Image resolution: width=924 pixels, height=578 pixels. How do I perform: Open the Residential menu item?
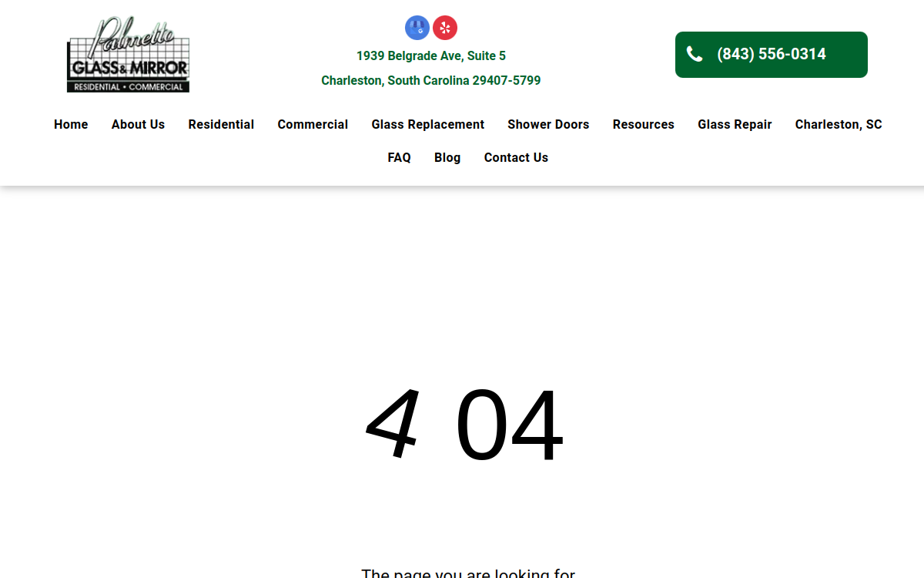click(221, 124)
